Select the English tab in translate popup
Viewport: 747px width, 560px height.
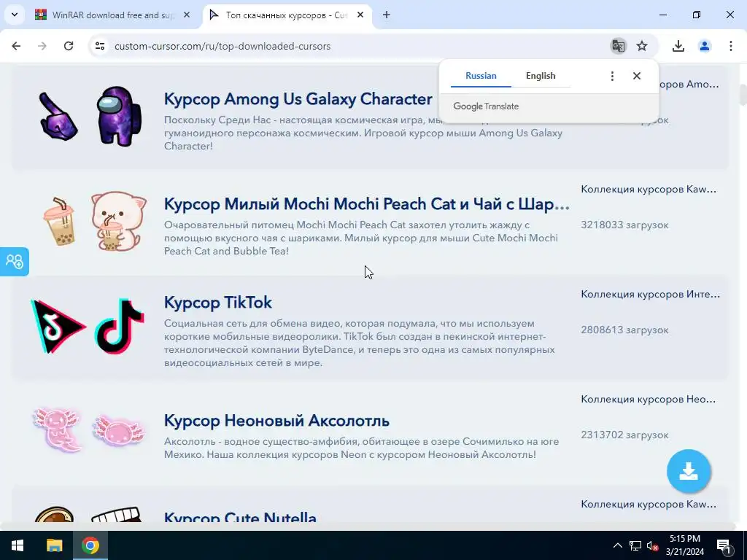pyautogui.click(x=541, y=76)
